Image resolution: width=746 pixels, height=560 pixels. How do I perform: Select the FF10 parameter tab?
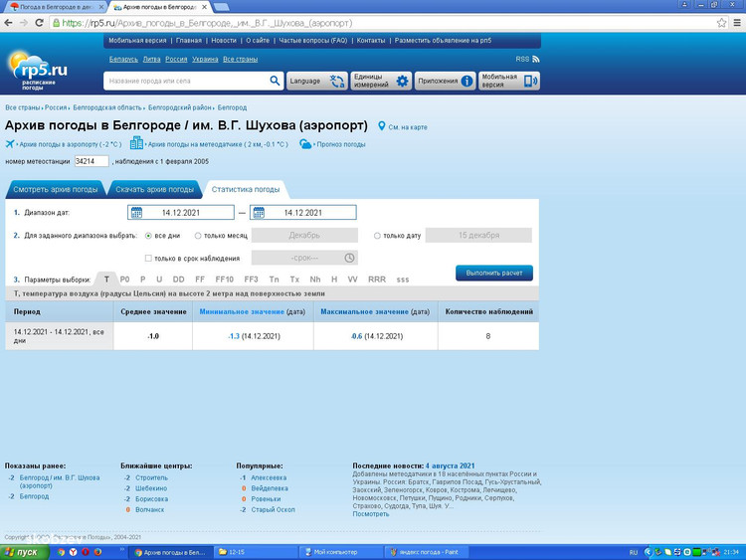pos(224,280)
